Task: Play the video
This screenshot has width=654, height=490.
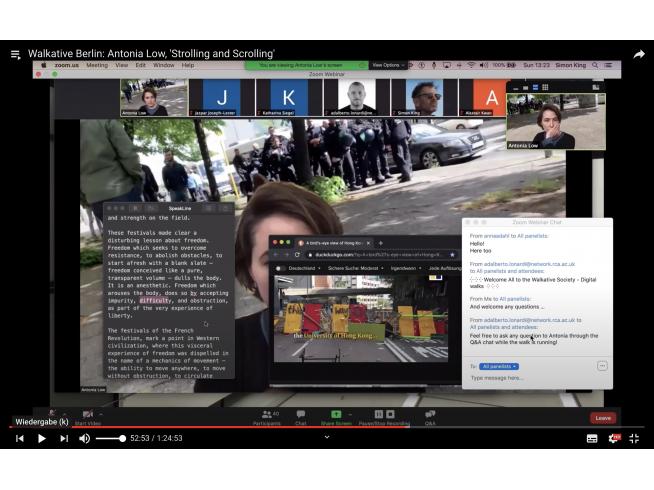Action: [42, 438]
